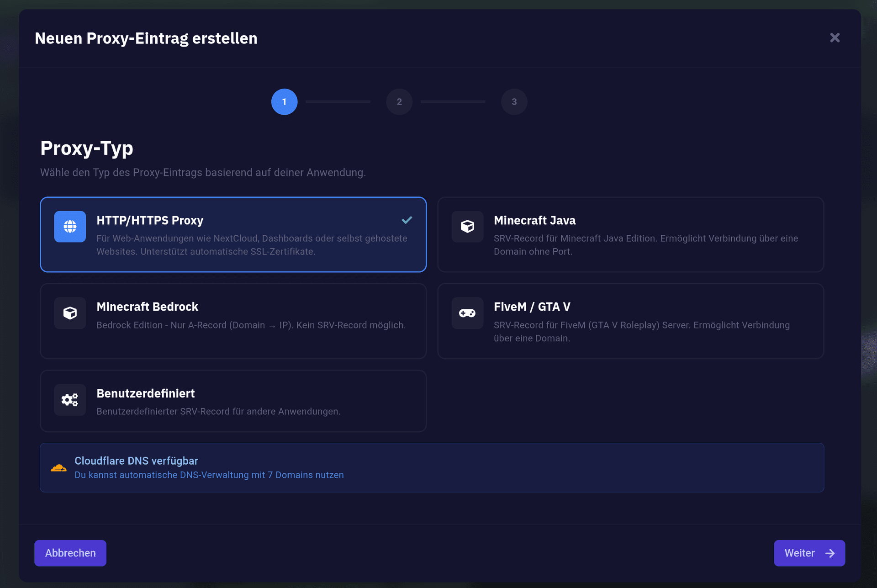Click the orange Cloudflare cloud icon
877x588 pixels.
tap(58, 468)
